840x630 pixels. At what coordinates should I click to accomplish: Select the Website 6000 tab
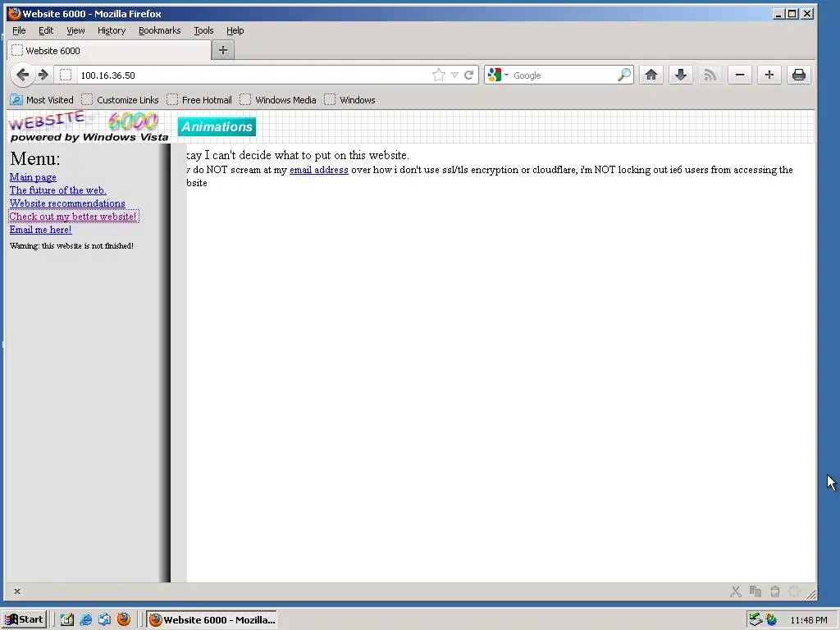pyautogui.click(x=109, y=50)
